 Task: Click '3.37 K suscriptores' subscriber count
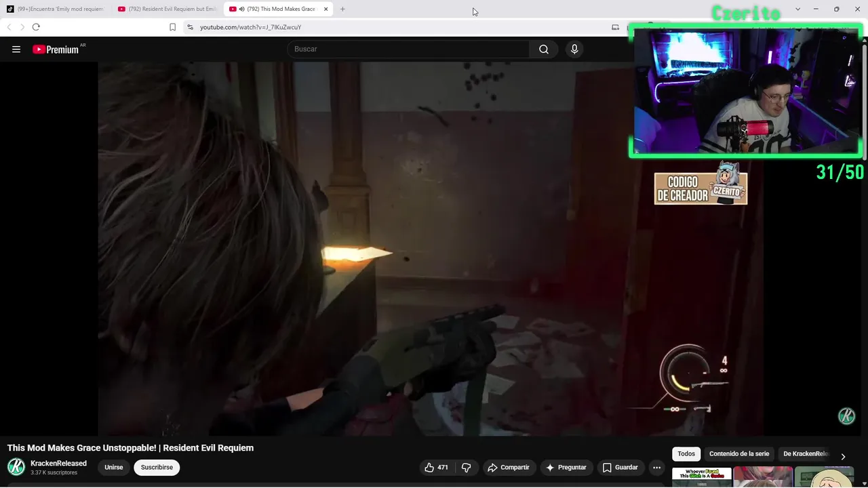click(x=54, y=472)
